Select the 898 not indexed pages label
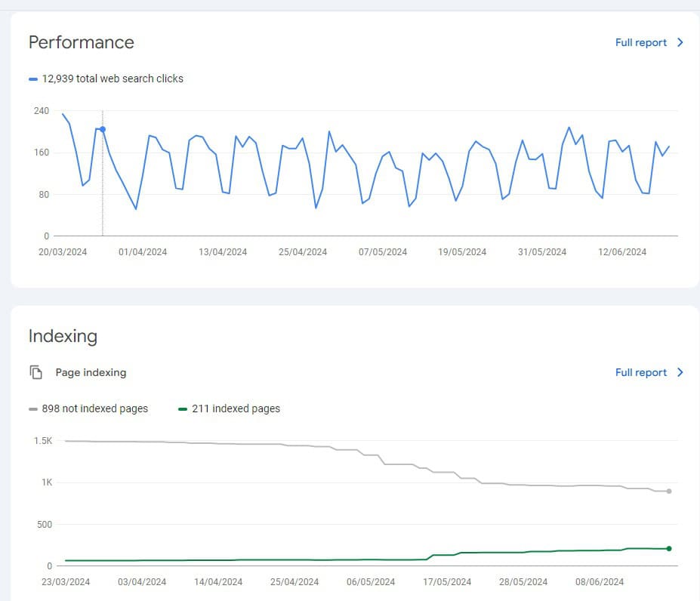 (x=95, y=408)
